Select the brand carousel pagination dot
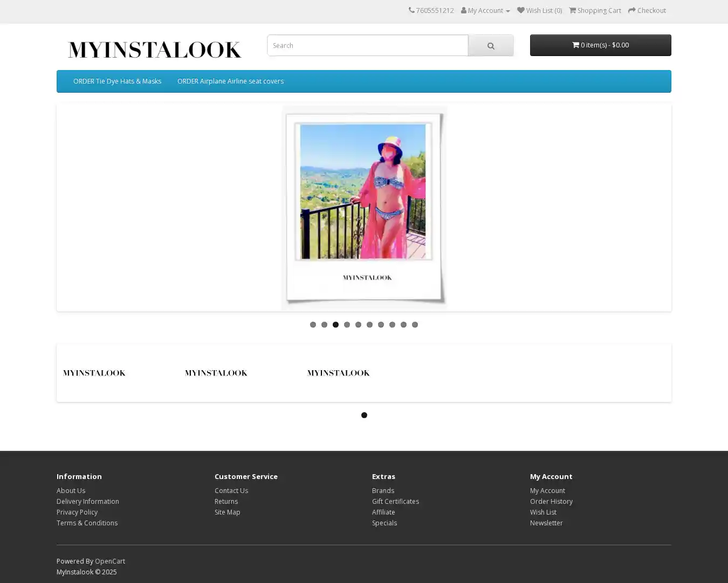The height and width of the screenshot is (583, 728). 364,415
